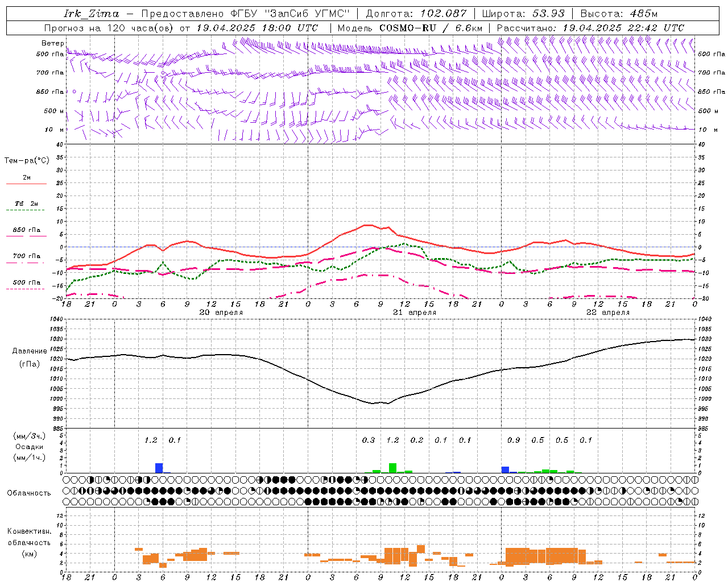Viewport: 728px width, 582px height.
Task: Click the 'Ветер' wind panel label
Action: pyautogui.click(x=52, y=43)
